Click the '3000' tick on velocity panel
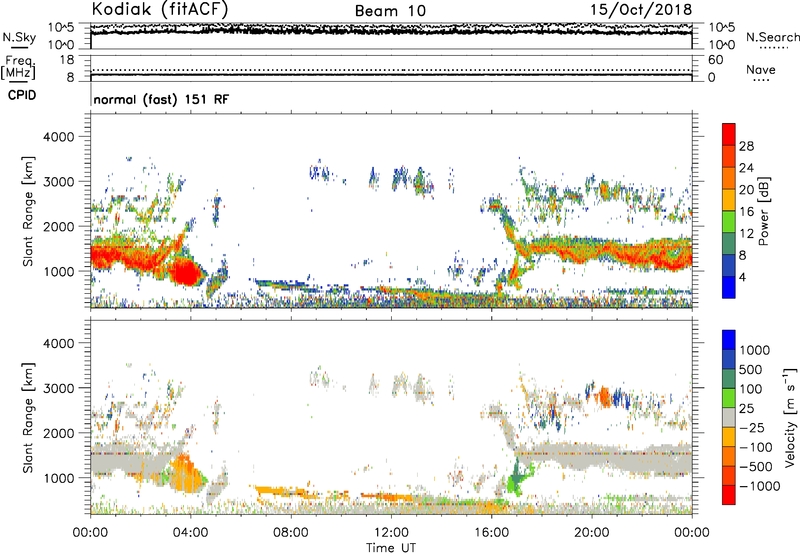 pos(58,388)
